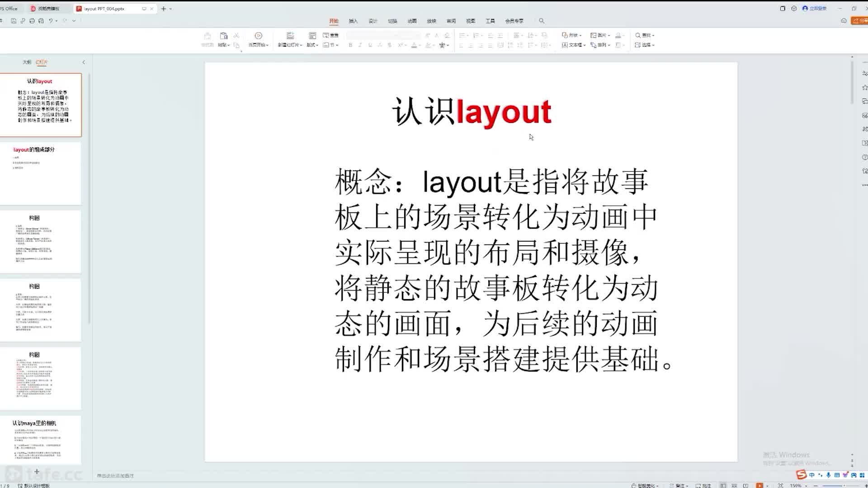The width and height of the screenshot is (868, 488).
Task: Click the Shapes icon in ribbon
Action: click(x=565, y=35)
